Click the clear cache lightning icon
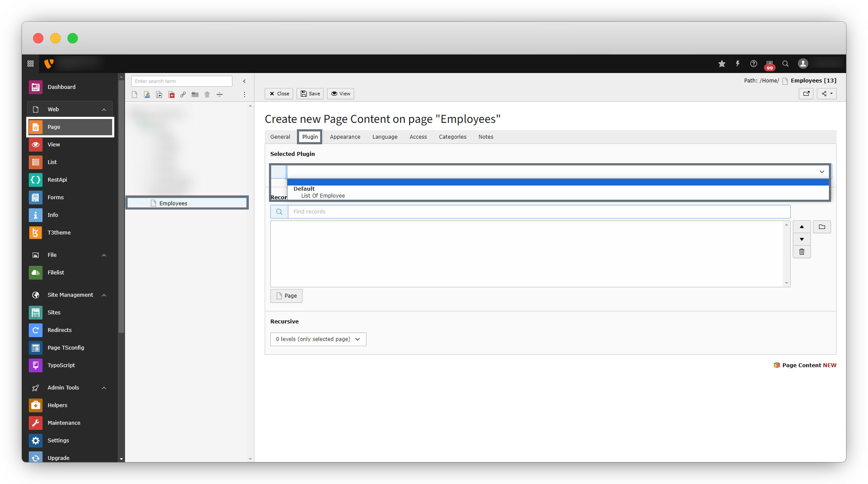The width and height of the screenshot is (868, 484). (738, 64)
